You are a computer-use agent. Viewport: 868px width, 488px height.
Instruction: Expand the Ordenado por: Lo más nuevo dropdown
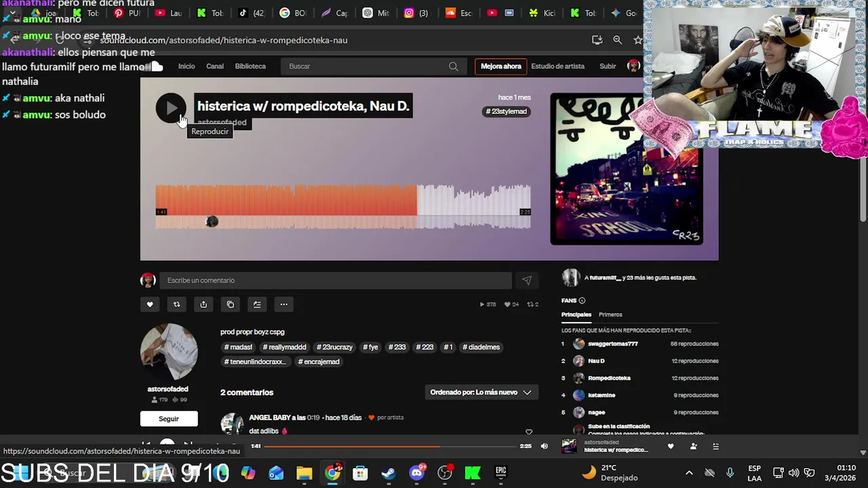481,392
